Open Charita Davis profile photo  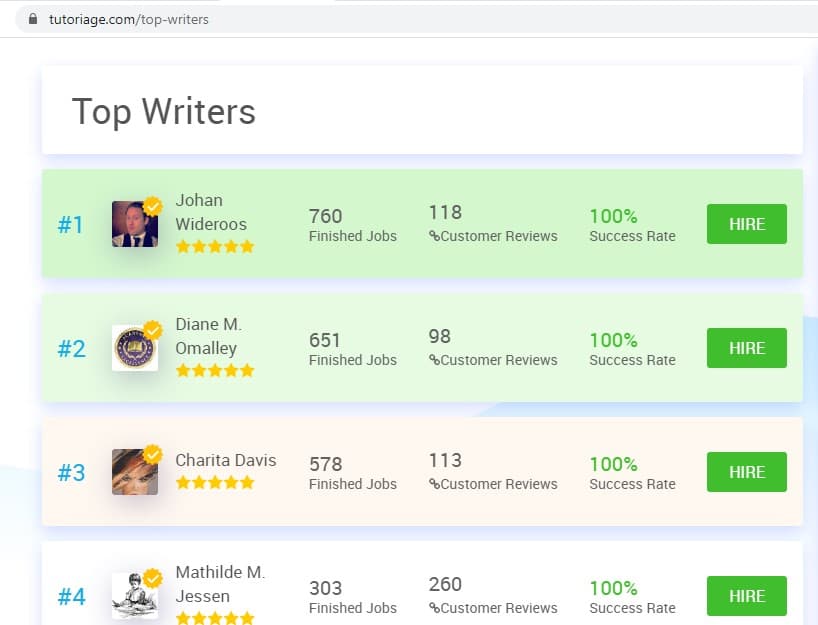coord(135,472)
